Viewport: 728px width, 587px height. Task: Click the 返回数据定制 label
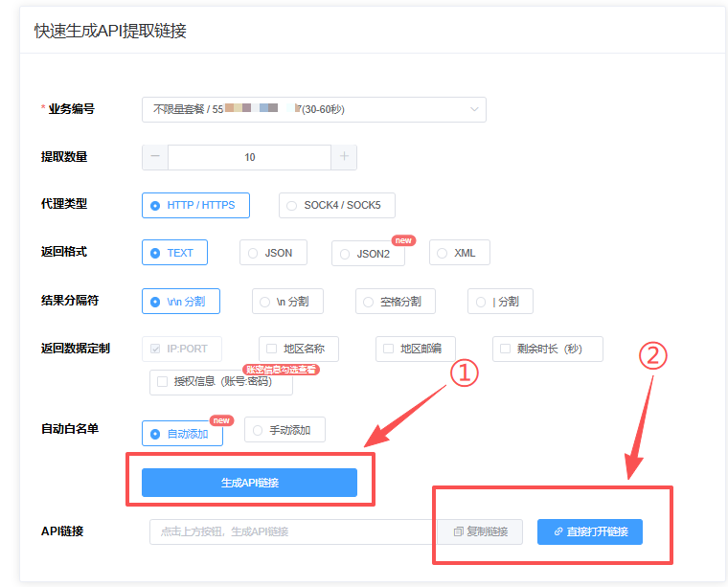[76, 349]
